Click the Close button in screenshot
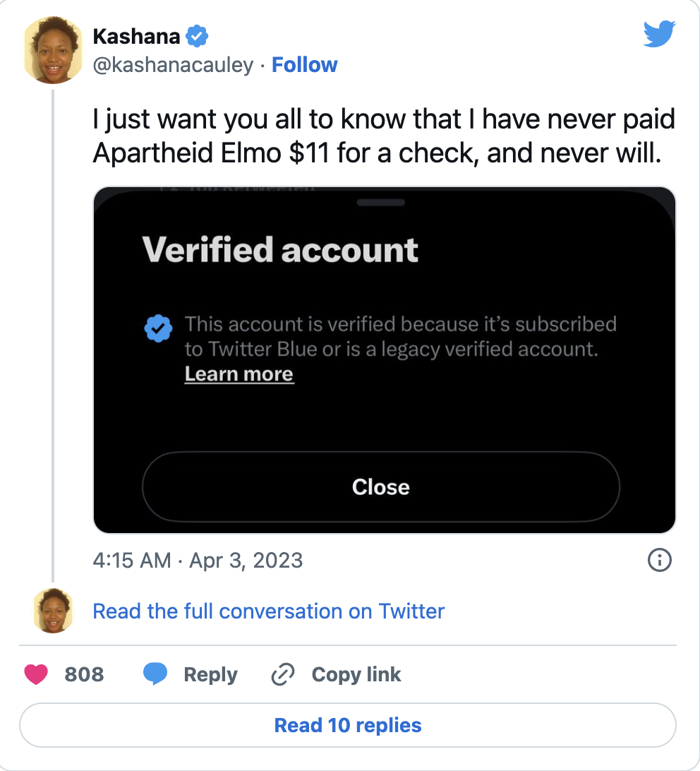Image resolution: width=700 pixels, height=771 pixels. coord(381,486)
